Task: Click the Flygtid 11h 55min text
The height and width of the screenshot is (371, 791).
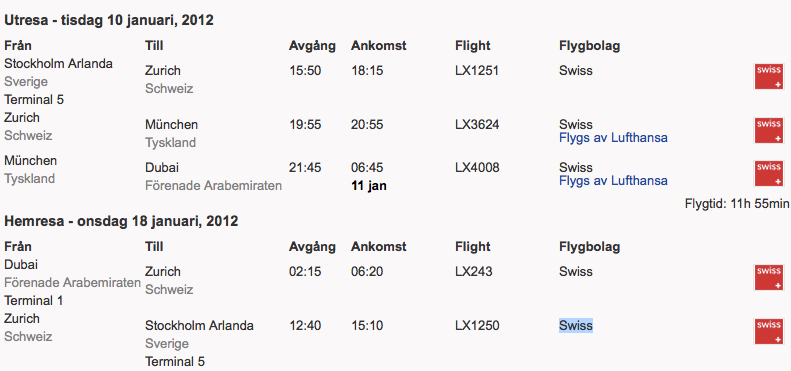Action: click(737, 204)
